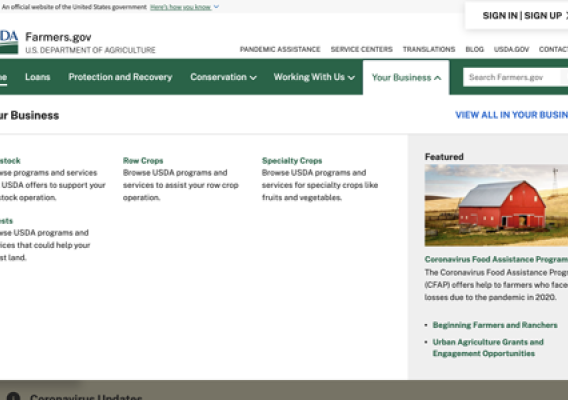The height and width of the screenshot is (400, 568).
Task: Open View All In Your Business link
Action: click(x=511, y=115)
